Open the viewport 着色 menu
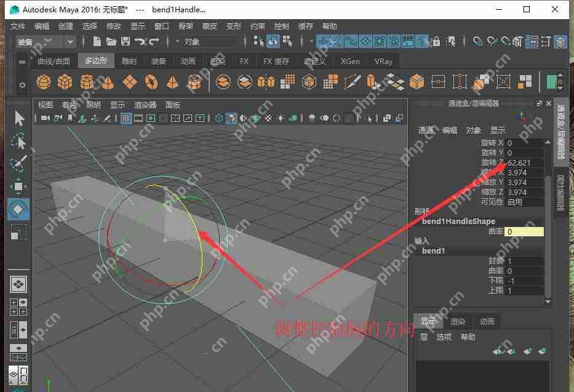 (x=69, y=105)
